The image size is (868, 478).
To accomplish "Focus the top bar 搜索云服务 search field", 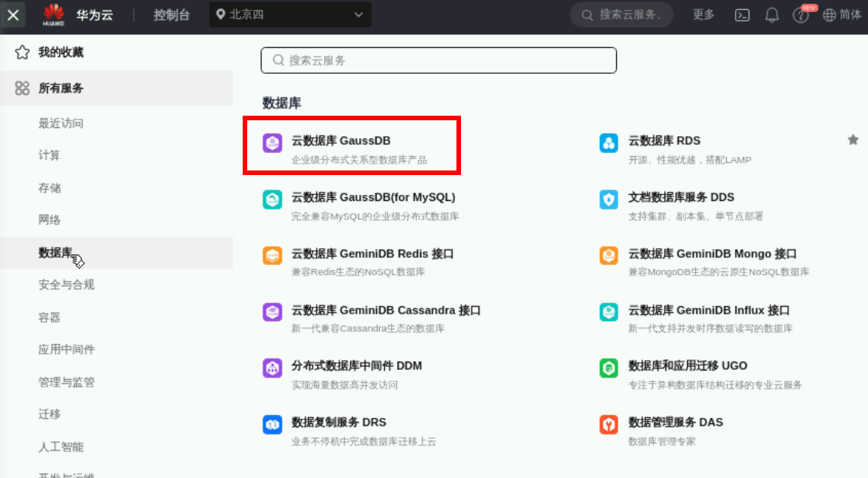I will 622,15.
